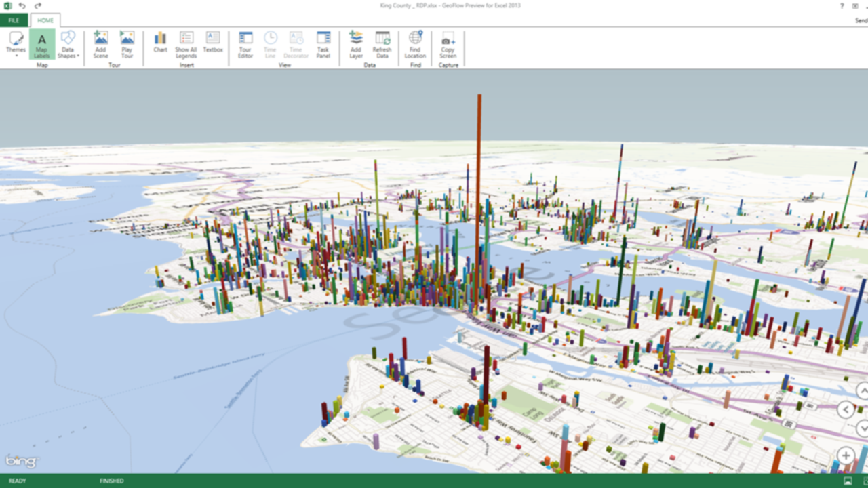
Task: Zoom in with the plus control
Action: [845, 455]
